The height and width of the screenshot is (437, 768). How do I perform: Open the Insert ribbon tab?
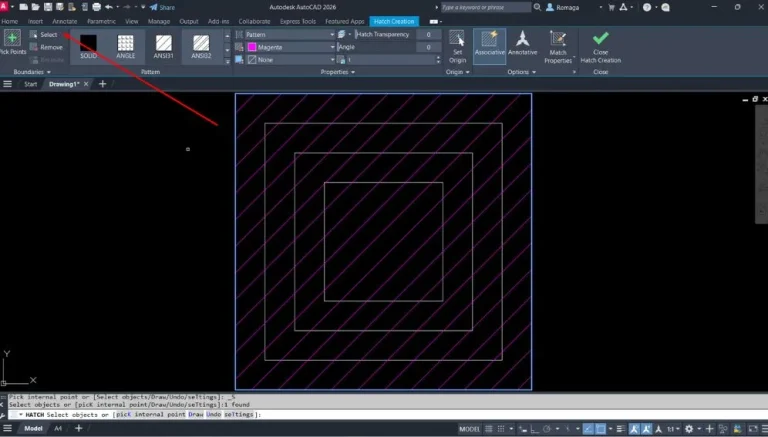[35, 22]
